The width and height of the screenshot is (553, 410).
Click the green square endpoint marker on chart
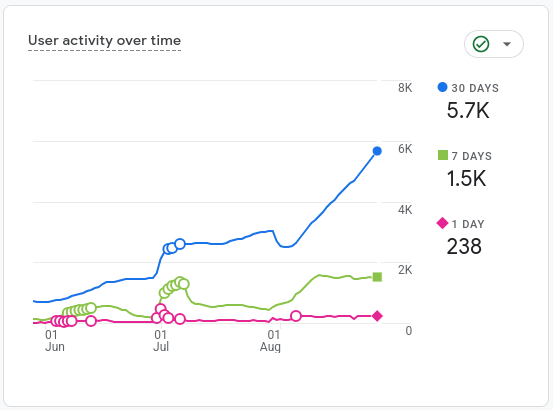click(x=377, y=277)
